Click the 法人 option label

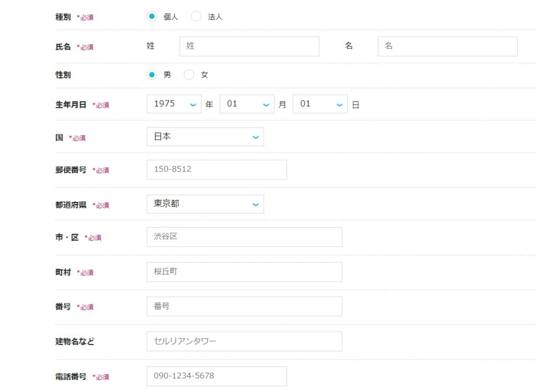pyautogui.click(x=215, y=17)
